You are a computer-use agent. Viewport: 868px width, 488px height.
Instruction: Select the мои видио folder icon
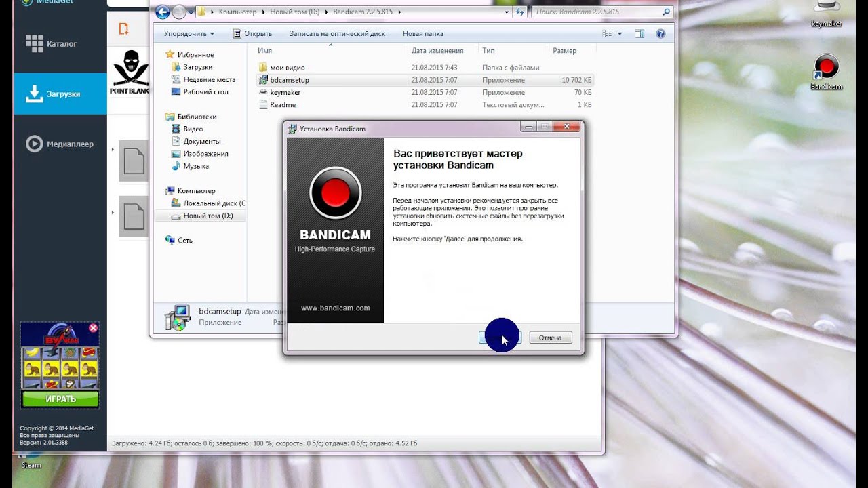pos(263,68)
